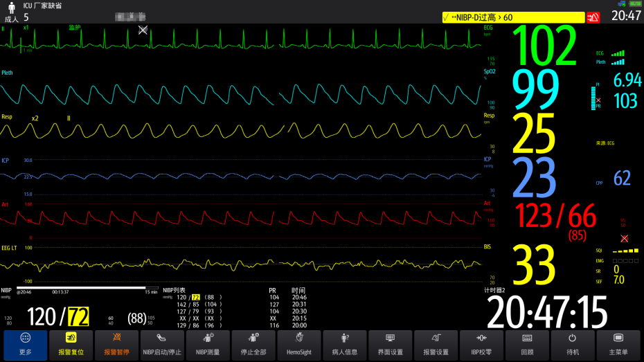
Task: Open the 更多 (More) quick-key panel
Action: [x=26, y=345]
